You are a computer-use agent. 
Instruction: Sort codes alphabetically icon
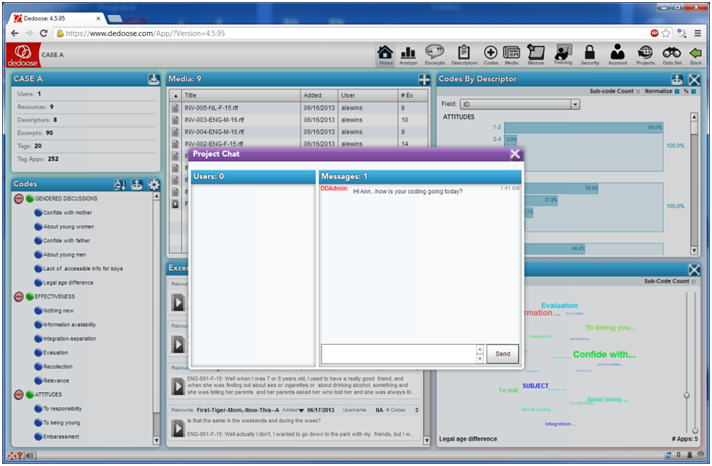(120, 184)
